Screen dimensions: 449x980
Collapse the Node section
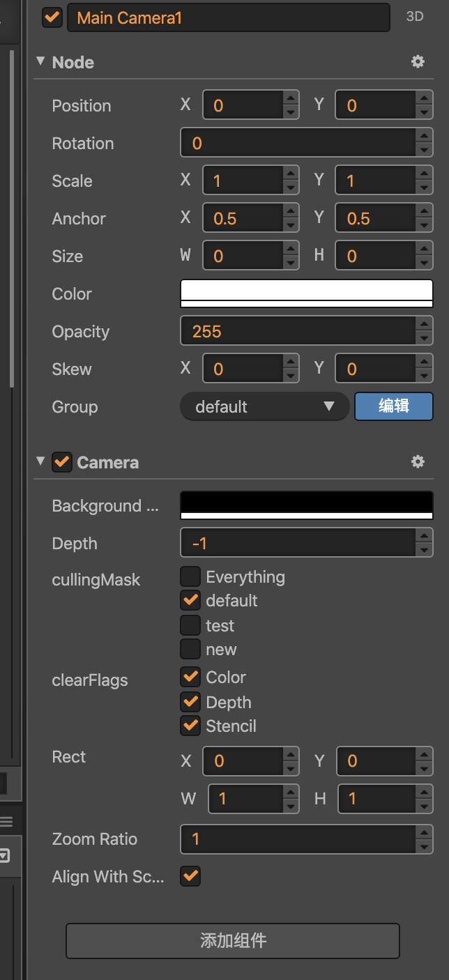click(x=40, y=61)
